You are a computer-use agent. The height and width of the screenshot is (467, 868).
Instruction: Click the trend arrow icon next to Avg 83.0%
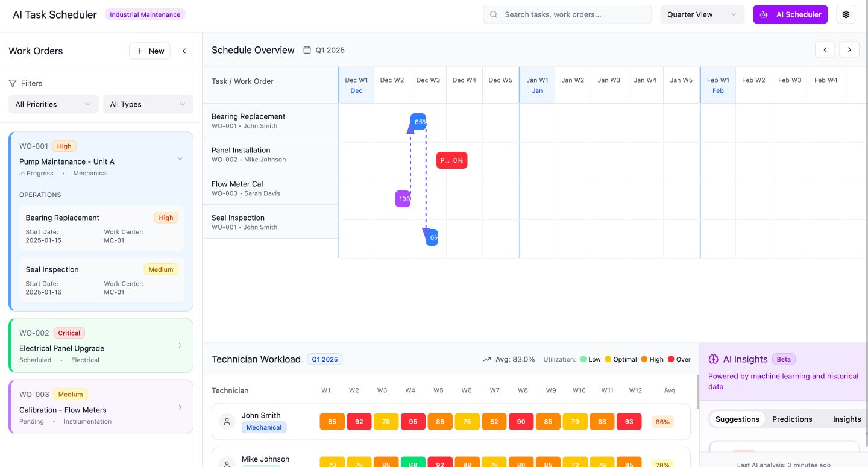487,359
